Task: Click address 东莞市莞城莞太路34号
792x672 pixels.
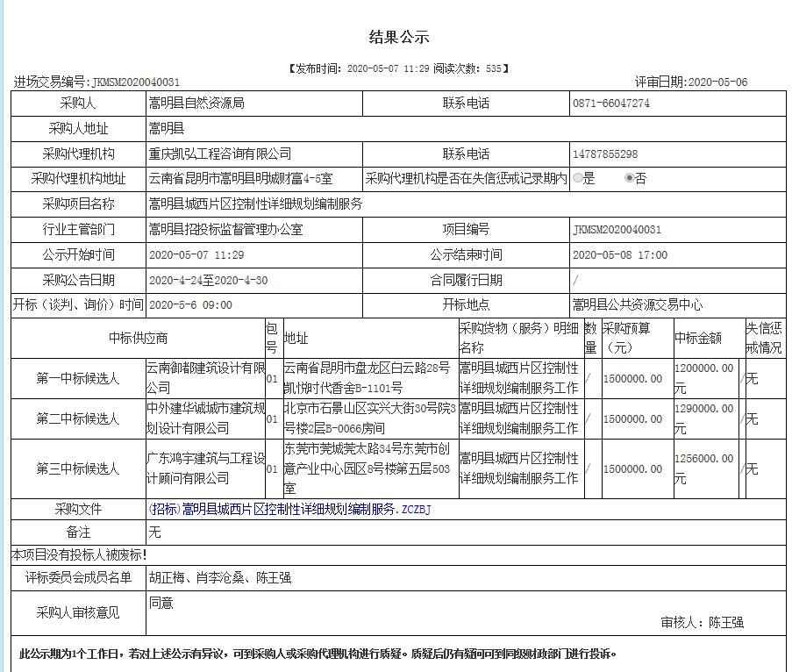Action: point(342,448)
